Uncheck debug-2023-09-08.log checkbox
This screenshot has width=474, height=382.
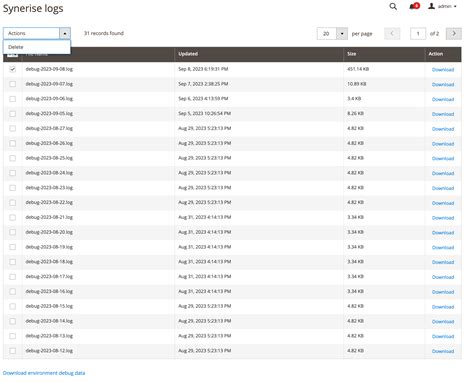13,69
